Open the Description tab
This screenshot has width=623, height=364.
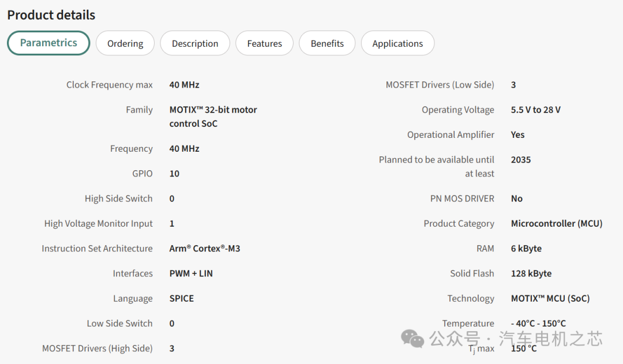pyautogui.click(x=195, y=43)
